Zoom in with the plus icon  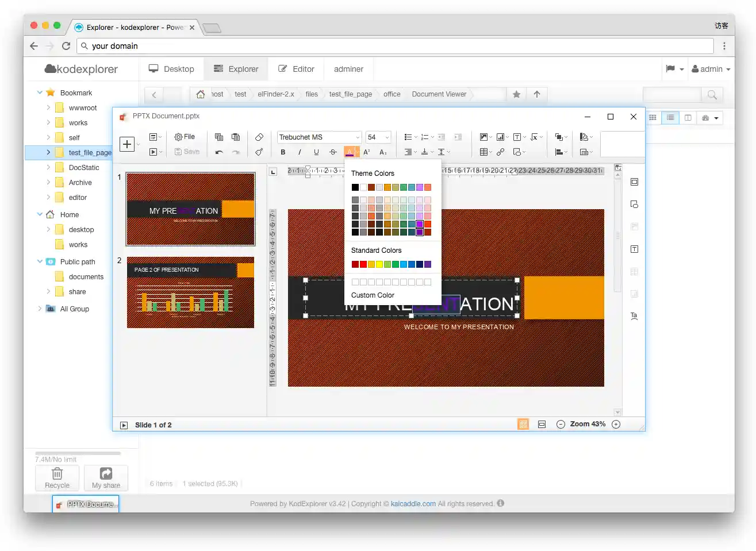[616, 425]
